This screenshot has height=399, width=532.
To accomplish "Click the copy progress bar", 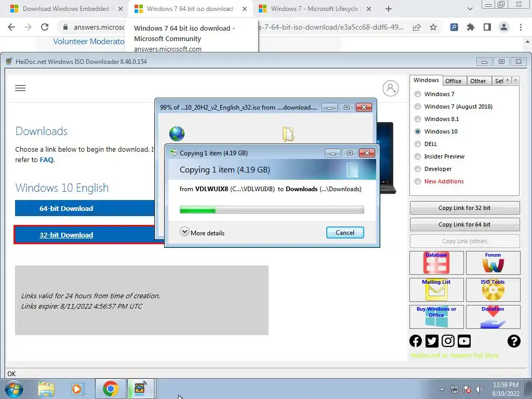I will [x=272, y=210].
